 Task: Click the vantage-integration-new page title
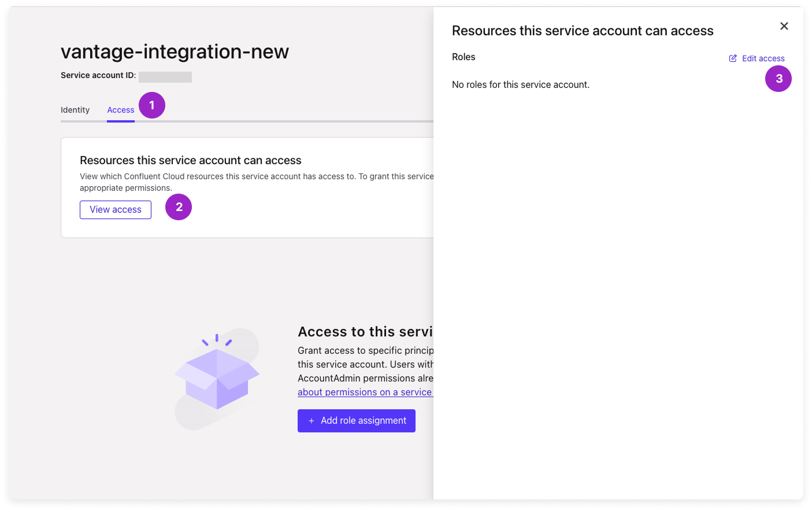[175, 51]
